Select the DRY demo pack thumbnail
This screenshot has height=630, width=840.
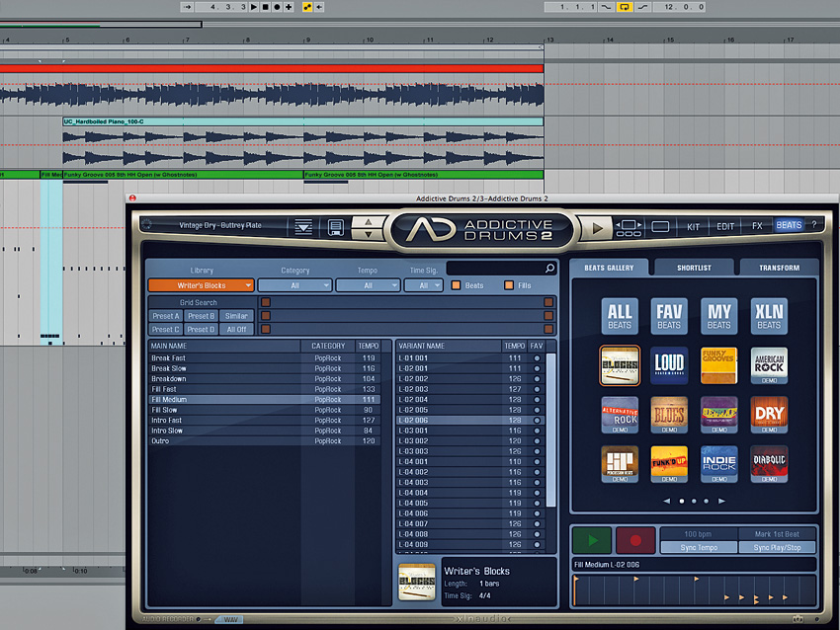[x=769, y=415]
